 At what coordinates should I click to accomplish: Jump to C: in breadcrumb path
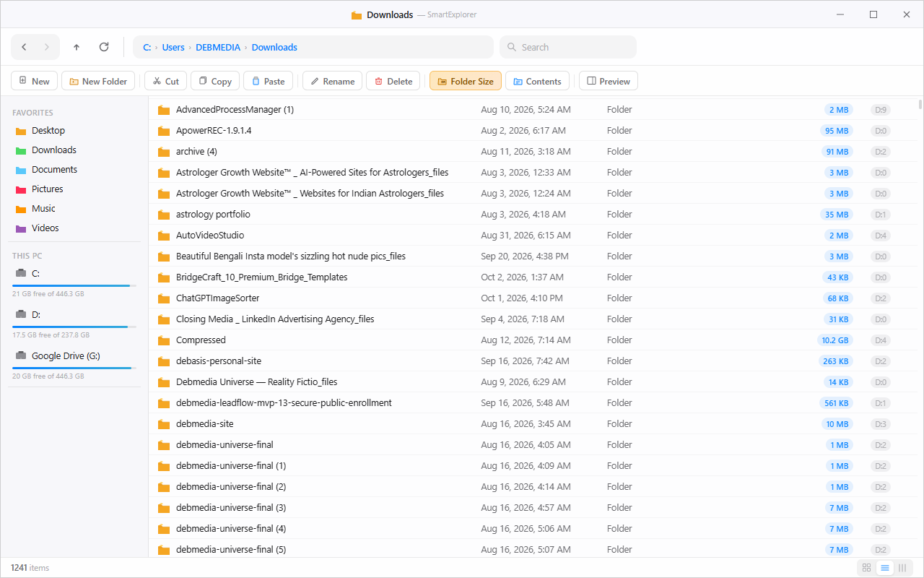[147, 47]
